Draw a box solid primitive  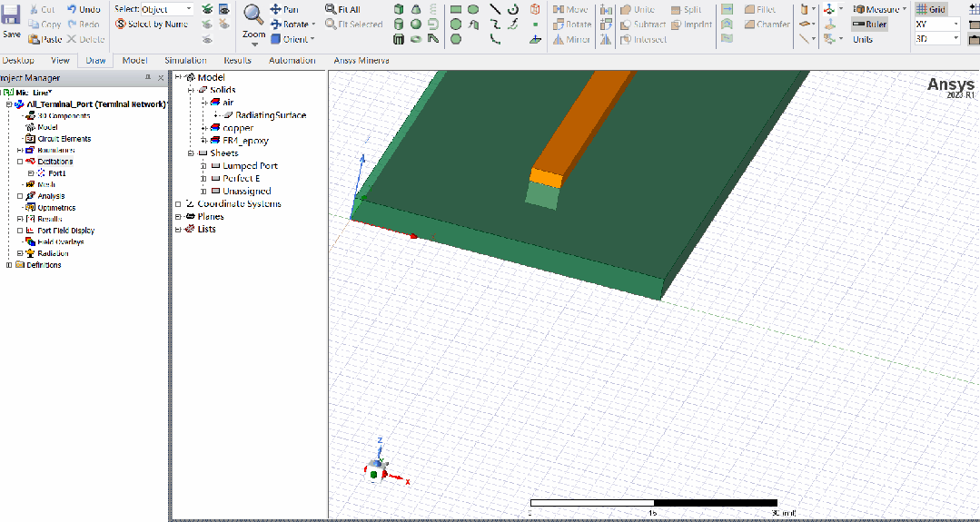(399, 9)
